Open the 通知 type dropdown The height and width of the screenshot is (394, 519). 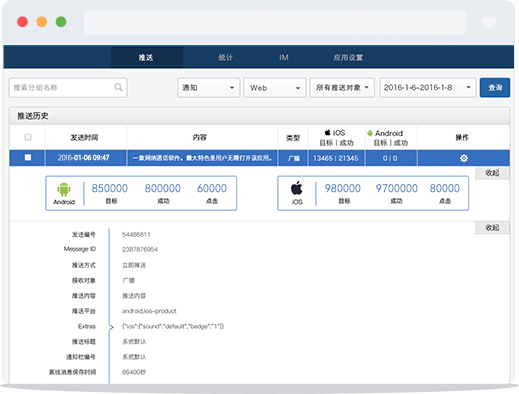click(x=208, y=88)
